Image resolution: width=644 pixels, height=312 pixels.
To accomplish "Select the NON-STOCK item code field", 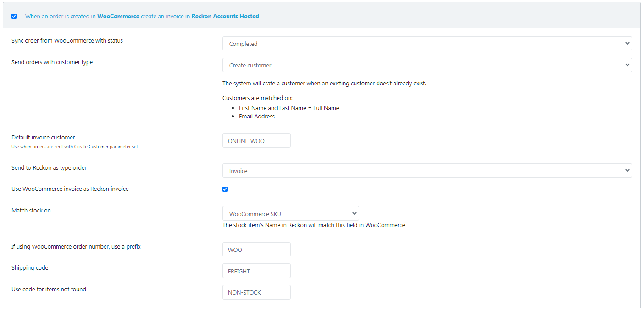I will pos(256,292).
